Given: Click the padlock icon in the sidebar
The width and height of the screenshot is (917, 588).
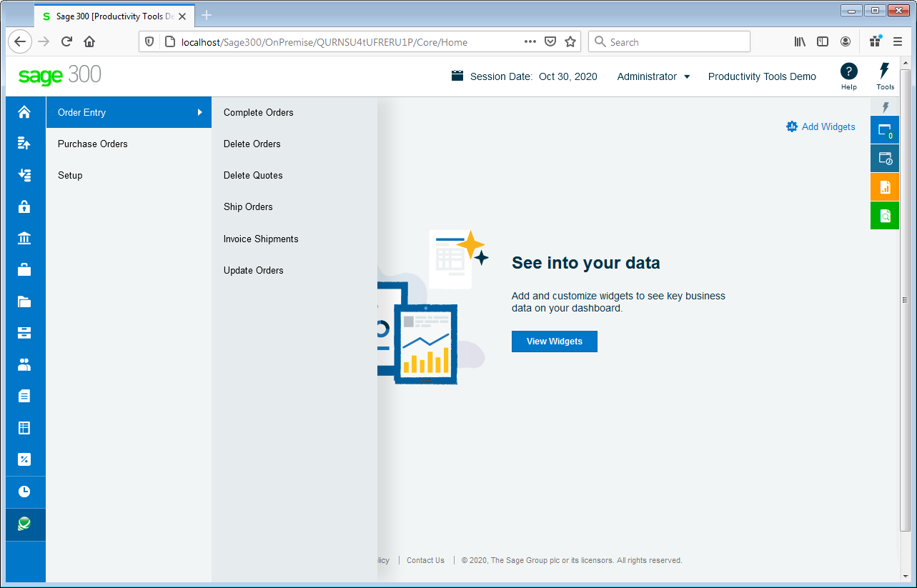Looking at the screenshot, I should tap(24, 206).
